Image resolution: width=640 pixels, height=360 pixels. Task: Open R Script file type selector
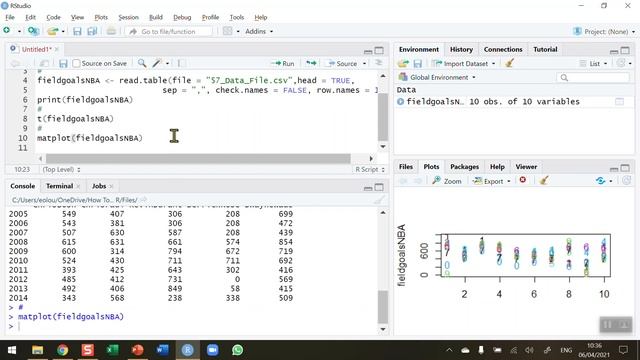point(370,169)
